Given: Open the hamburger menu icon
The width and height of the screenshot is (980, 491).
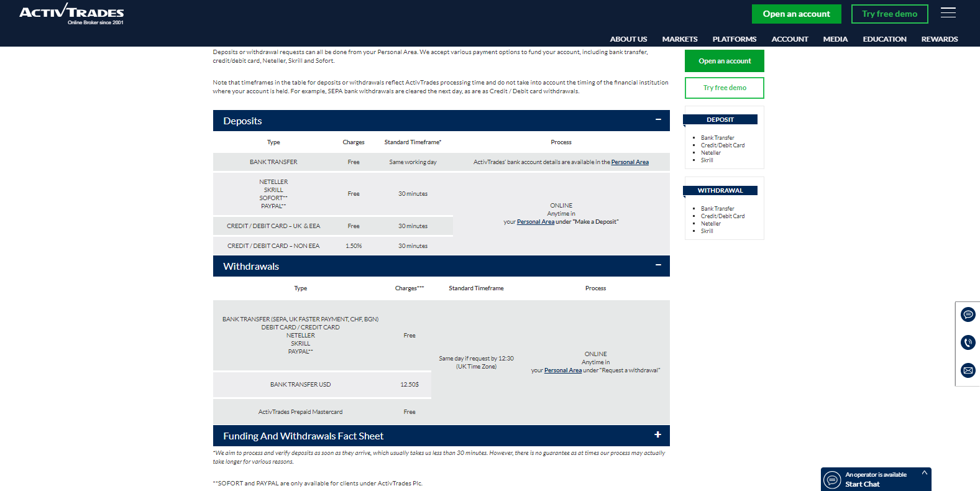Looking at the screenshot, I should [948, 13].
